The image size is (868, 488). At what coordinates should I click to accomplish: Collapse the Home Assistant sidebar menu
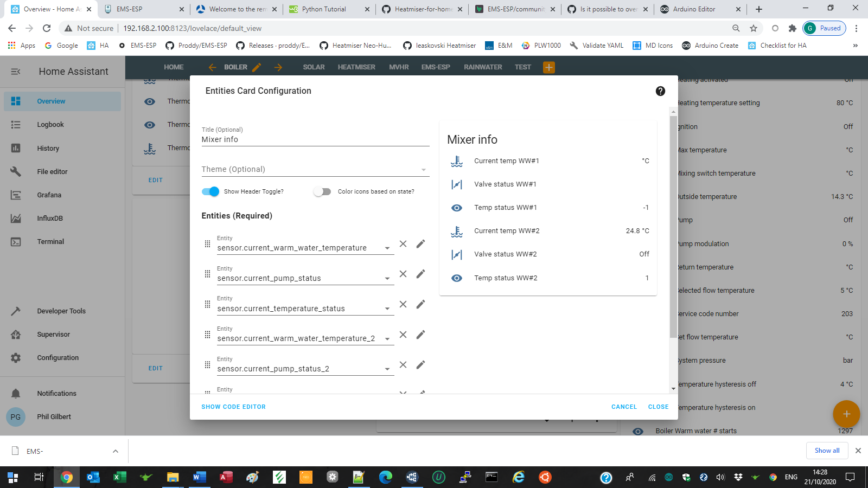tap(16, 72)
